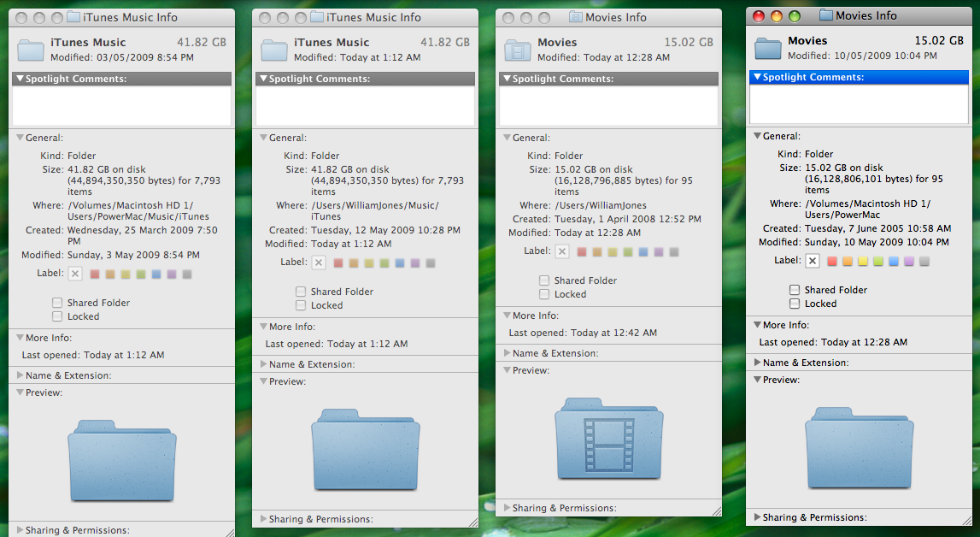Choose purple label in WilliamJones Movies window
The width and height of the screenshot is (980, 537).
[659, 252]
